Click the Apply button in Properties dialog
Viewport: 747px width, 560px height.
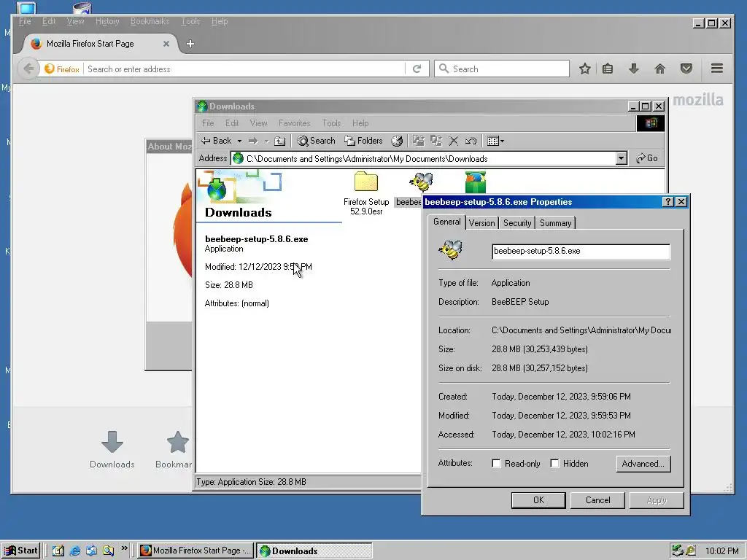(x=657, y=500)
